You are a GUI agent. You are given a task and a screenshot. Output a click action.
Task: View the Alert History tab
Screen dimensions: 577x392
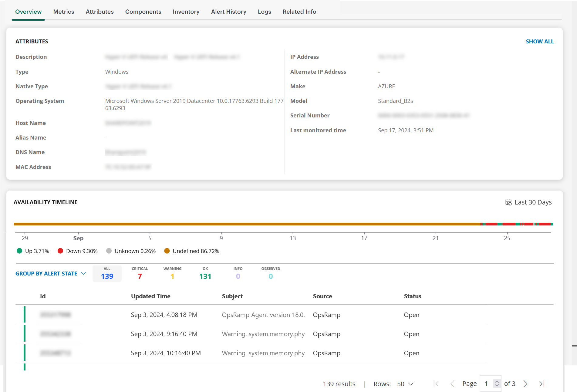(x=229, y=12)
